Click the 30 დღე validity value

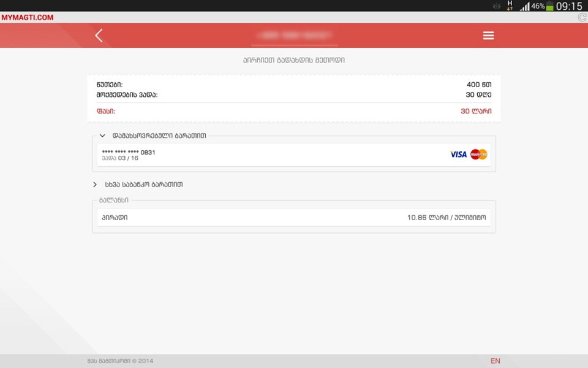tap(478, 94)
